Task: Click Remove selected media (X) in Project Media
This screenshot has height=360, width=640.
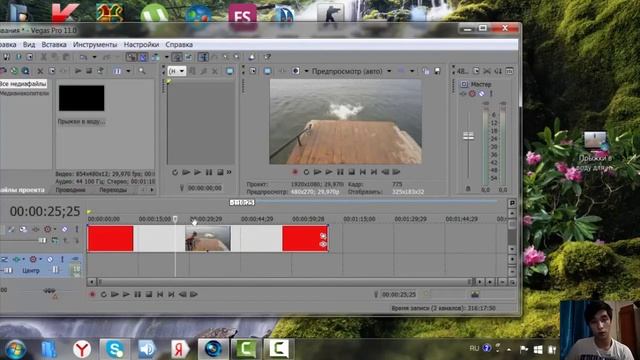Action: 40,71
